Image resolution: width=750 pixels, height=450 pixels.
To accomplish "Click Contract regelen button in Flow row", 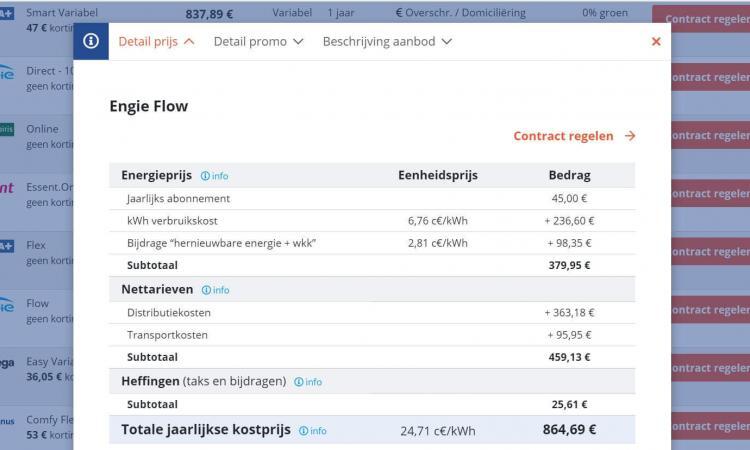I will click(711, 310).
